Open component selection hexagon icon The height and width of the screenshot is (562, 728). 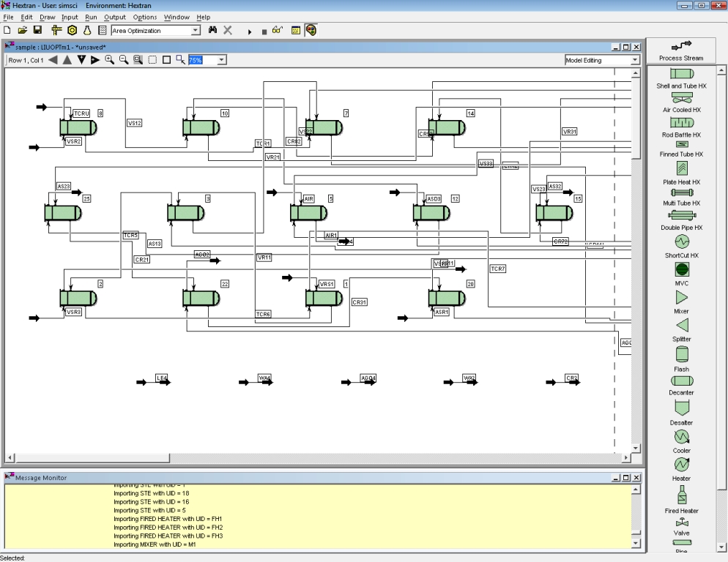tap(72, 30)
